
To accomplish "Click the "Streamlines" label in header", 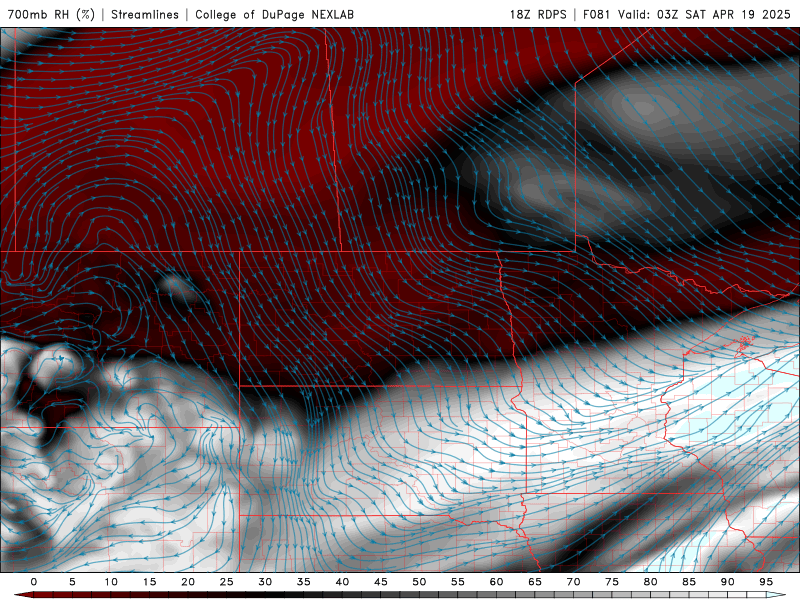I will (145, 14).
